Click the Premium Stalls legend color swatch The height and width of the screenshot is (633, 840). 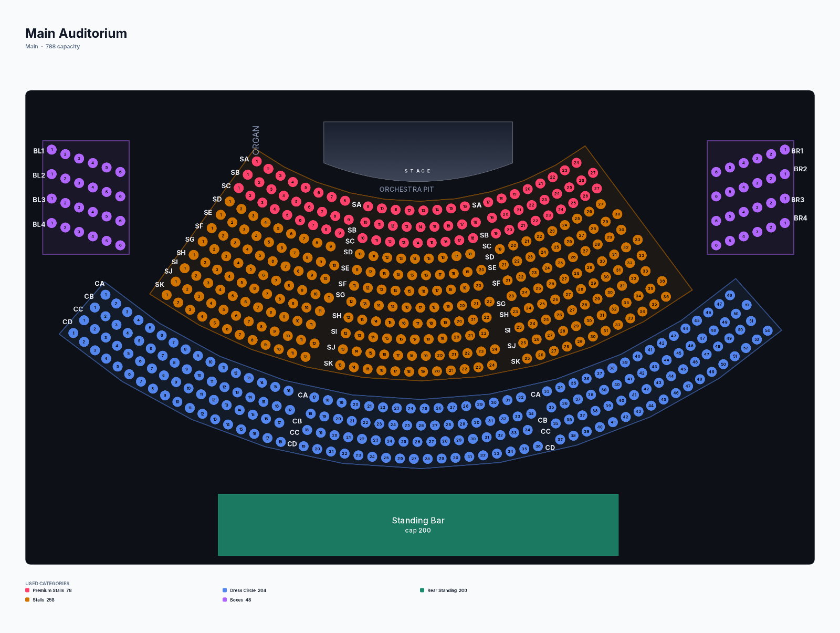(x=27, y=590)
